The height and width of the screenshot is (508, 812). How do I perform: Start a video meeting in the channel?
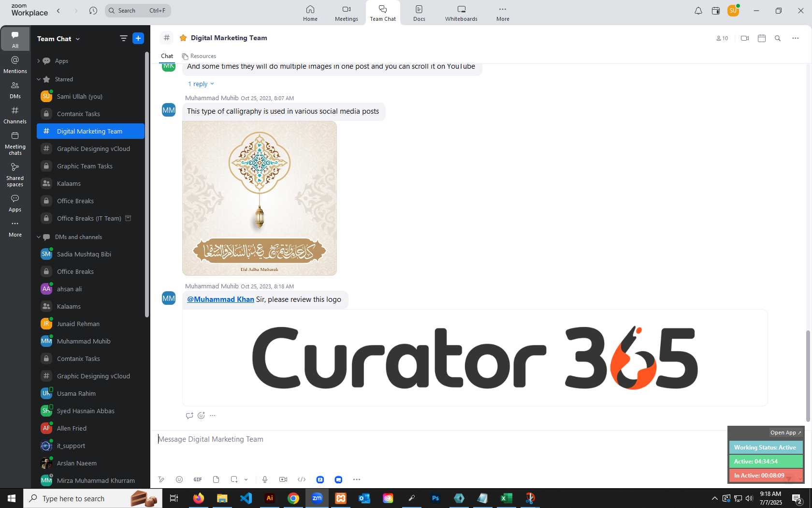745,38
